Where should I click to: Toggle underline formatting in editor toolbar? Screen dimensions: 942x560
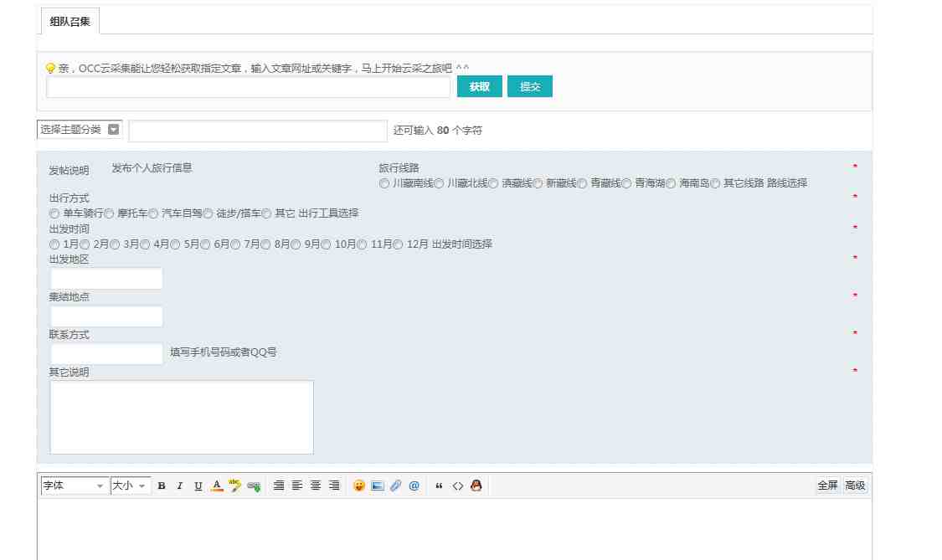tap(198, 486)
